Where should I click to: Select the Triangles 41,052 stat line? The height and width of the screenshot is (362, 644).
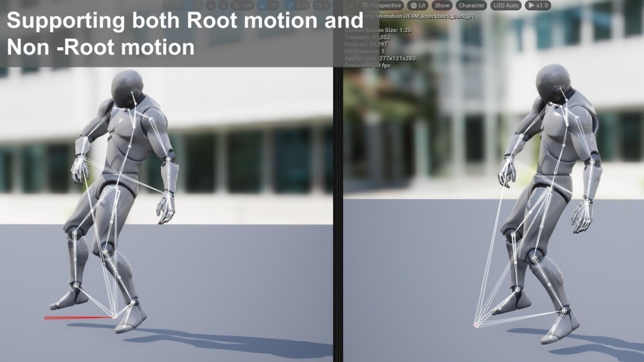(367, 37)
